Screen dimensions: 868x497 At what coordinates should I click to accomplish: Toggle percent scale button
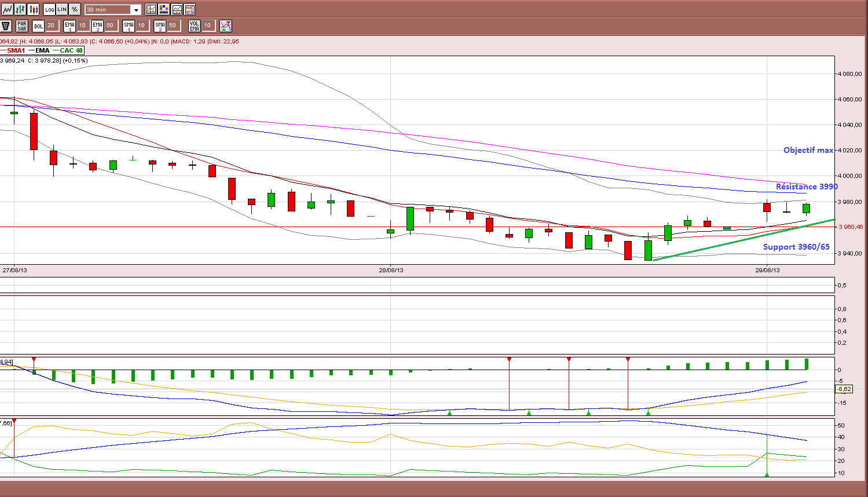point(75,9)
